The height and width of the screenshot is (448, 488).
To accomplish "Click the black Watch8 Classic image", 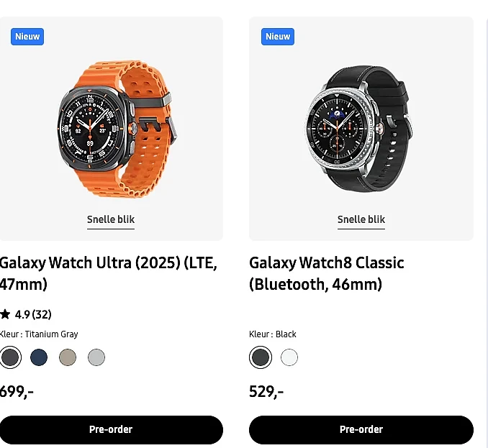I will click(359, 128).
